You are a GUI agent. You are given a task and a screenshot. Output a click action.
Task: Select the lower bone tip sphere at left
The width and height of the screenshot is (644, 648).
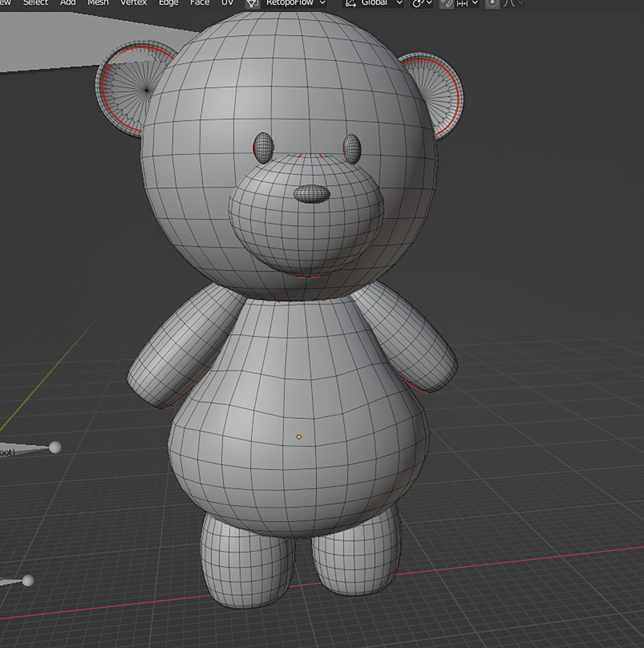(x=28, y=581)
